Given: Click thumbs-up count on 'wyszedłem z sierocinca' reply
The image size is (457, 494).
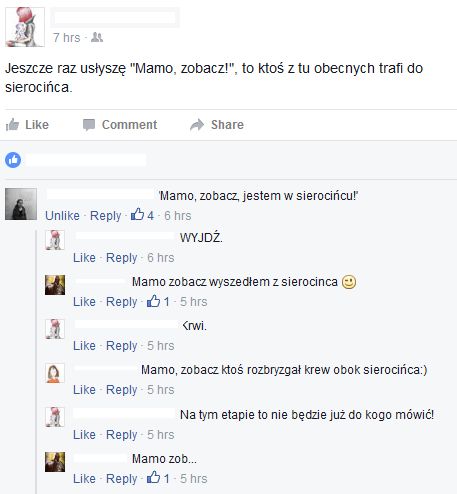Looking at the screenshot, I should click(158, 302).
